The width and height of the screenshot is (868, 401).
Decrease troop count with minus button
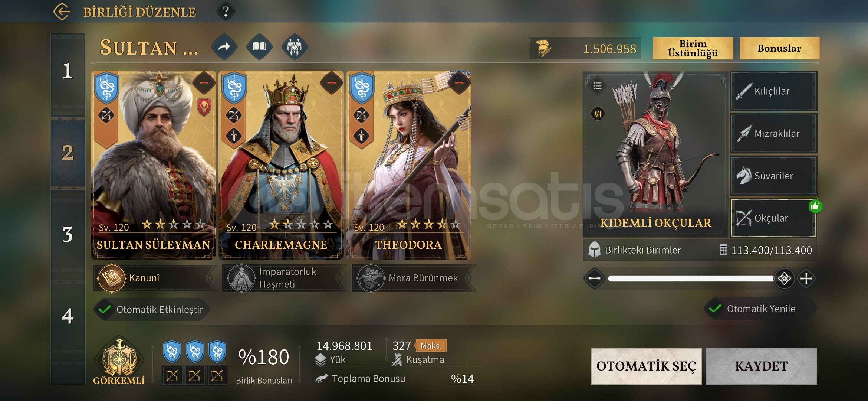pyautogui.click(x=594, y=278)
